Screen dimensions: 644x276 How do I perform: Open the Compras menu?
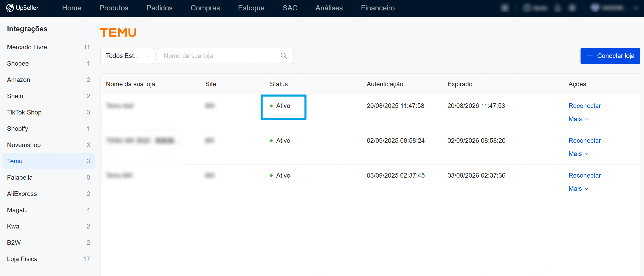pyautogui.click(x=205, y=8)
